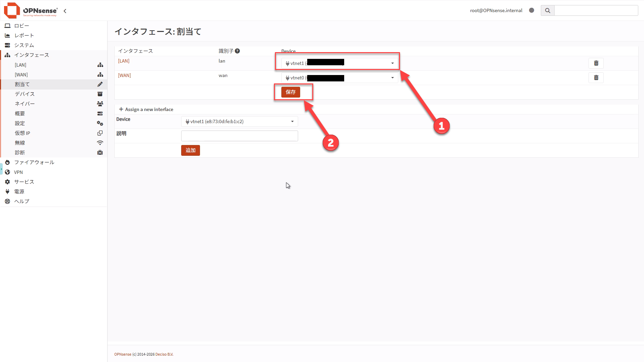This screenshot has width=644, height=362.
Task: Open the デバイス submenu item
Action: tap(25, 94)
